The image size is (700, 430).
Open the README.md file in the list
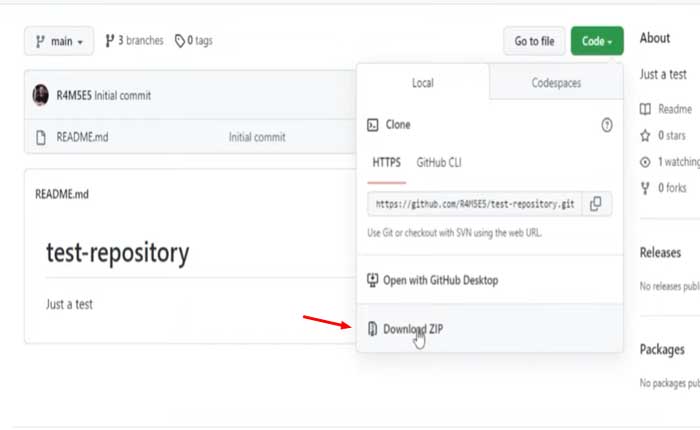tap(82, 137)
